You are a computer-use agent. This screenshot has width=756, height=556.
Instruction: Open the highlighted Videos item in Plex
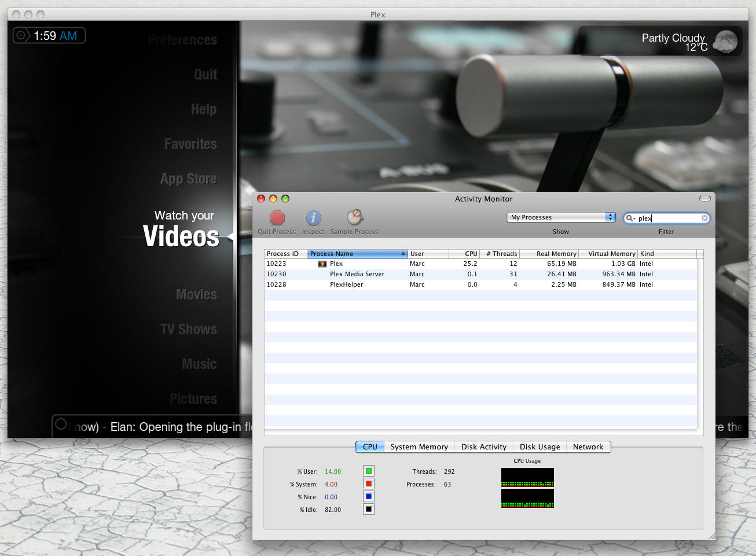(181, 236)
